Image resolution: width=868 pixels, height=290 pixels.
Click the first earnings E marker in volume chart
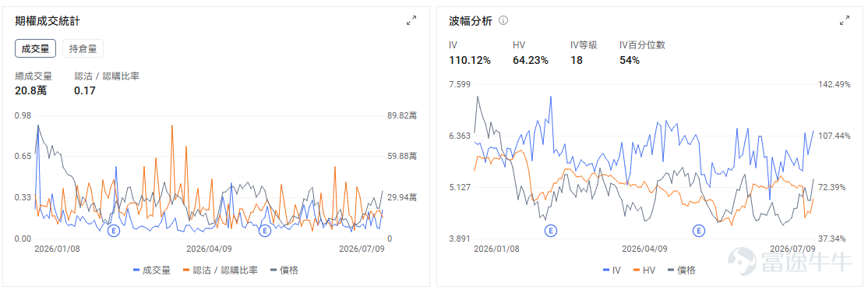click(x=114, y=230)
